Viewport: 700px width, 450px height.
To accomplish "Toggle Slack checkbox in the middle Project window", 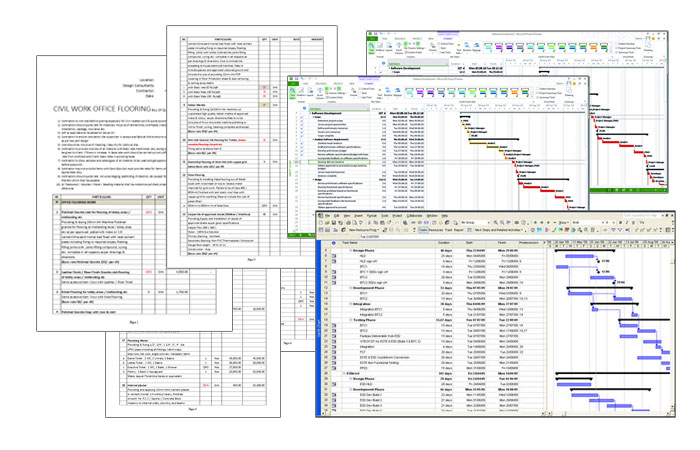I will [360, 93].
